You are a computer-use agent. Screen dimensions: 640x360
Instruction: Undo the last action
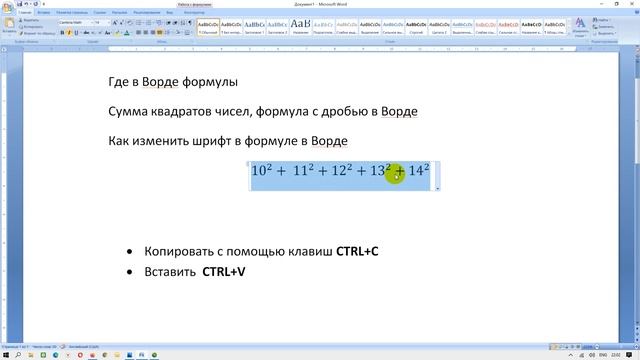coord(26,4)
